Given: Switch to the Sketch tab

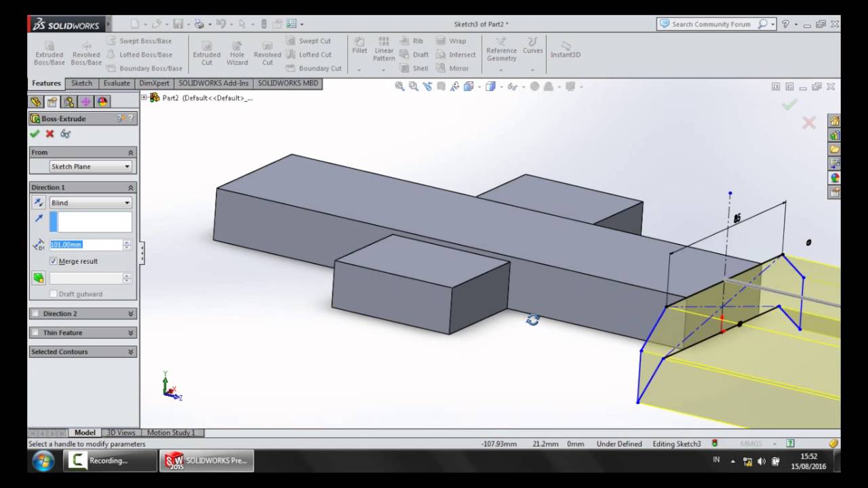Looking at the screenshot, I should click(81, 83).
